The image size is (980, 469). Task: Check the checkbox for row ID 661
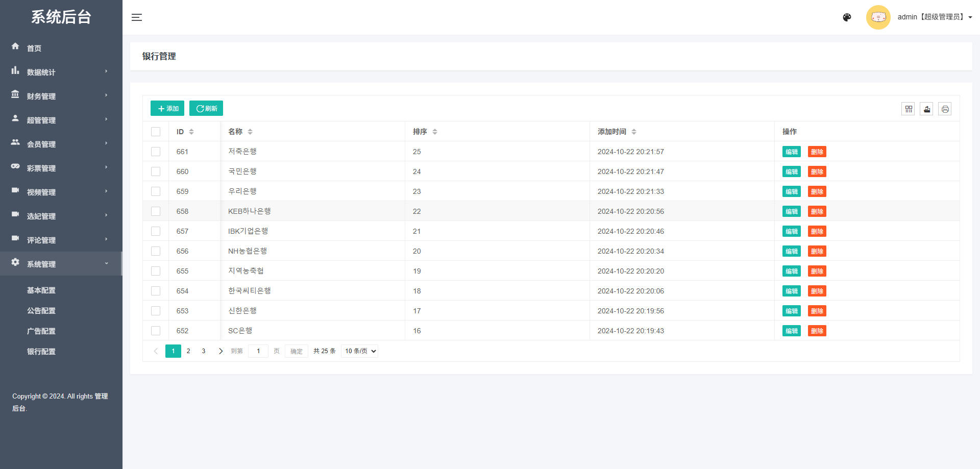pos(156,151)
